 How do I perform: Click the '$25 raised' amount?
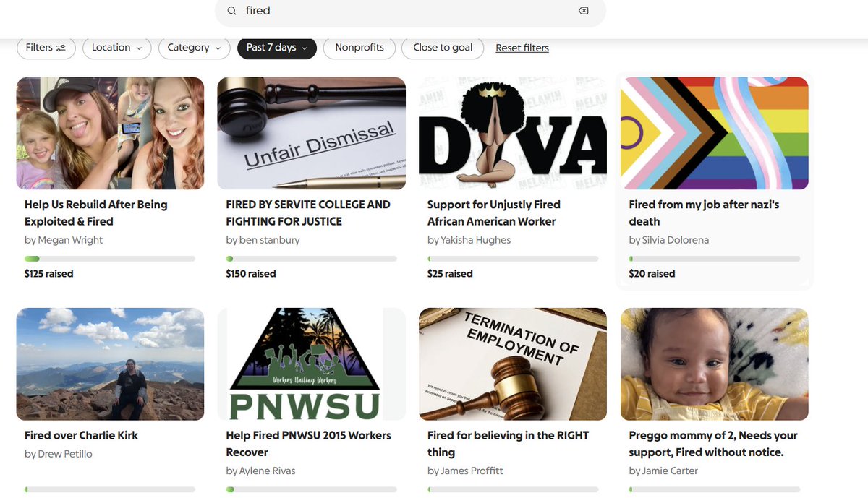pos(450,274)
